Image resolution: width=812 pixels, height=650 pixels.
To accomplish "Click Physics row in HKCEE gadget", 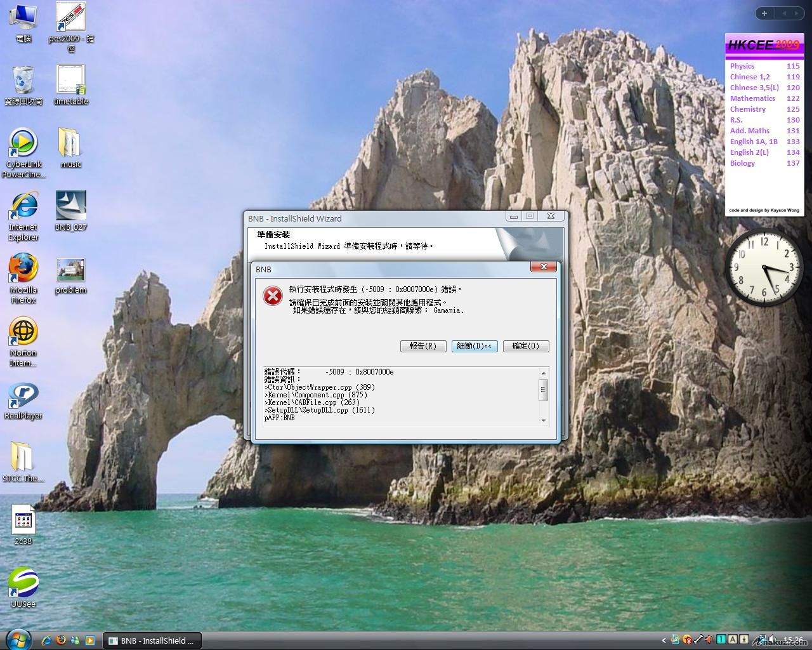I will click(x=764, y=66).
